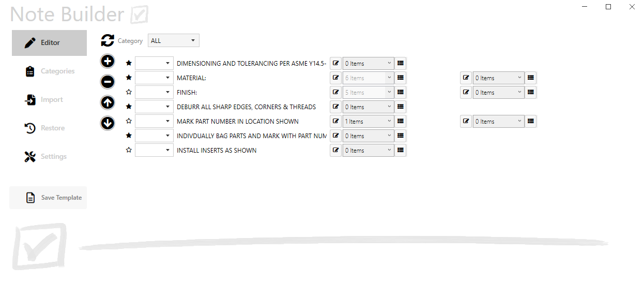The width and height of the screenshot is (644, 282).
Task: Toggle the favorite star for the FINISH note
Action: [129, 92]
